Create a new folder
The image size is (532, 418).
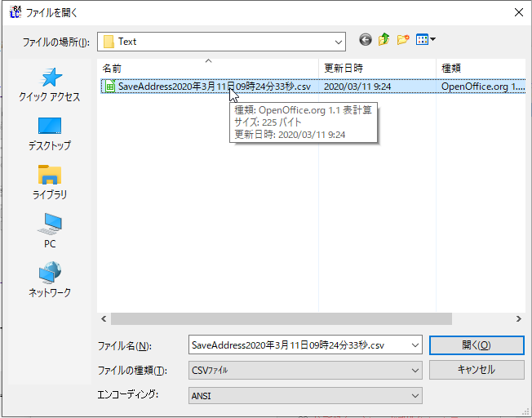click(403, 40)
